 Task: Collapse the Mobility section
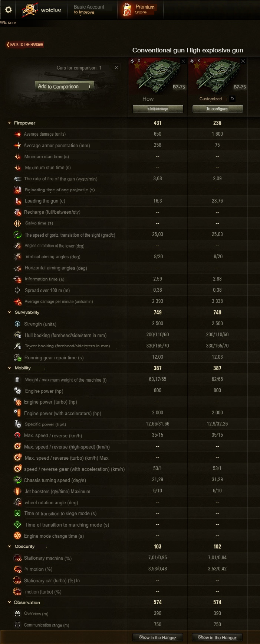tap(10, 368)
